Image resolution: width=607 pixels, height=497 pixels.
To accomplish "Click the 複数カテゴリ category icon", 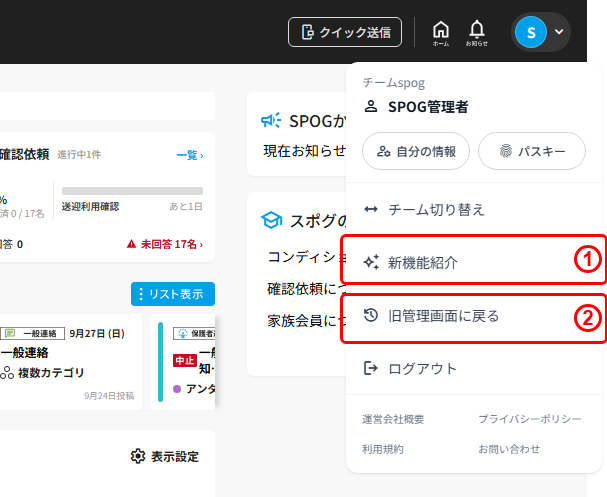I will (7, 373).
